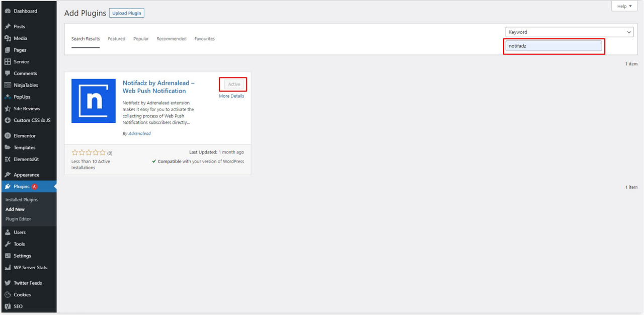Open Notifadz by Adrenalead plugin title link

coord(158,87)
